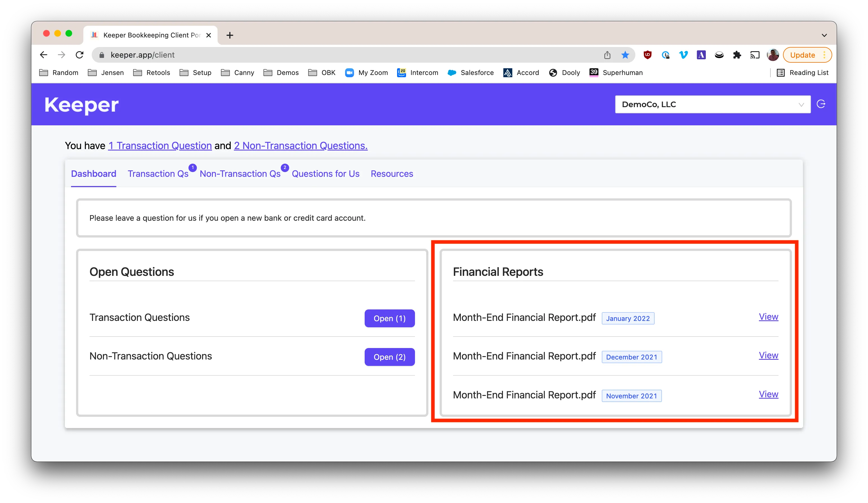Switch to the Dashboard tab
This screenshot has width=868, height=503.
[x=93, y=174]
